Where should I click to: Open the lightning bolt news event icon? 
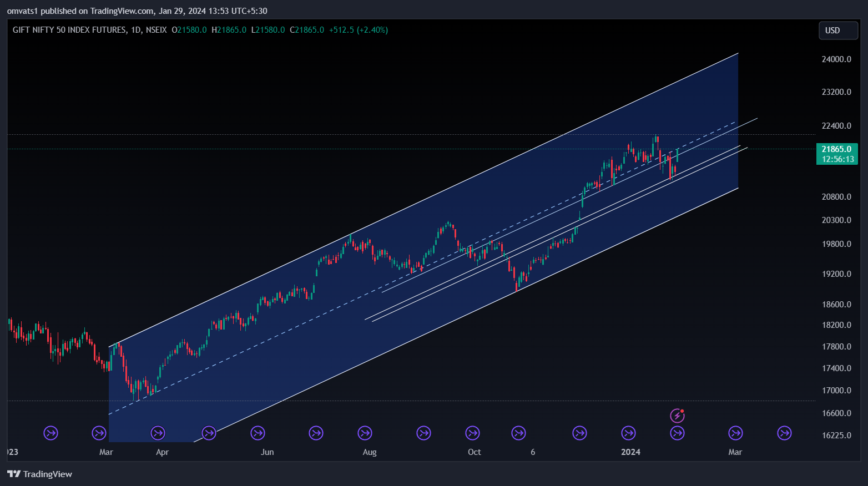click(x=677, y=416)
